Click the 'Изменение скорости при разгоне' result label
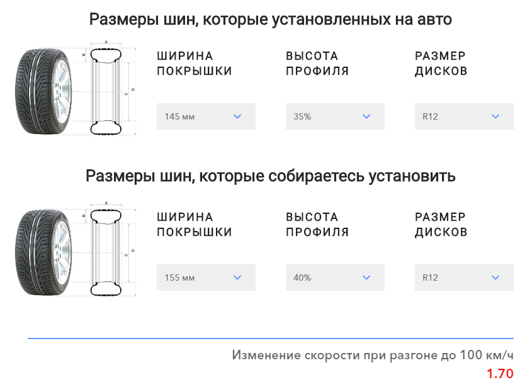This screenshot has height=392, width=532. [x=372, y=355]
